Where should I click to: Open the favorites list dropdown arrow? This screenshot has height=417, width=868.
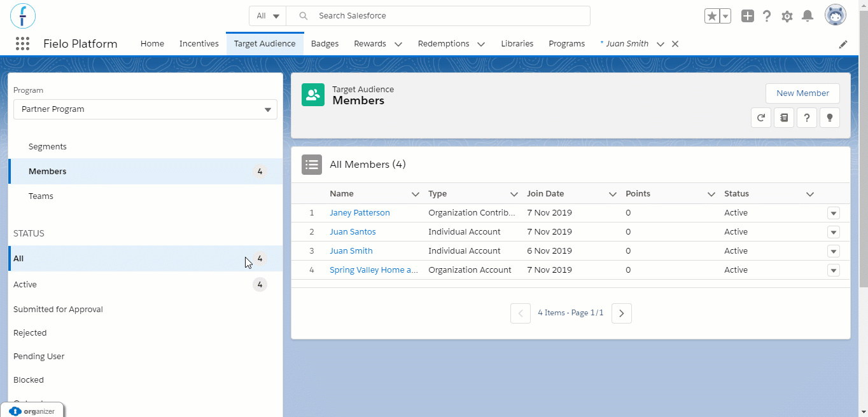coord(725,16)
